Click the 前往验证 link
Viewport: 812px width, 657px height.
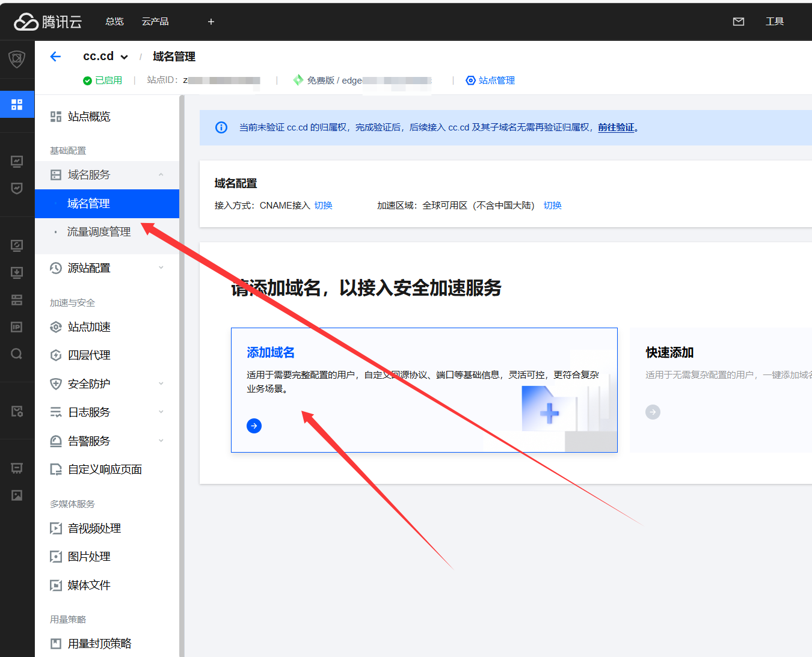pos(616,127)
